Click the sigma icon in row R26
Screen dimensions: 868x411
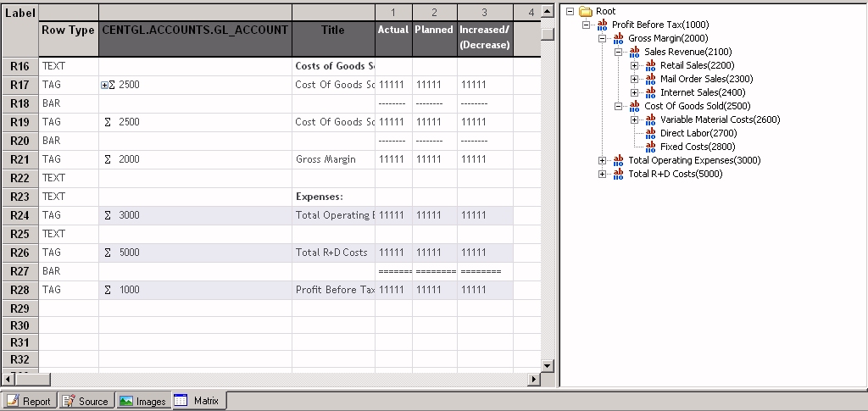[x=108, y=253]
